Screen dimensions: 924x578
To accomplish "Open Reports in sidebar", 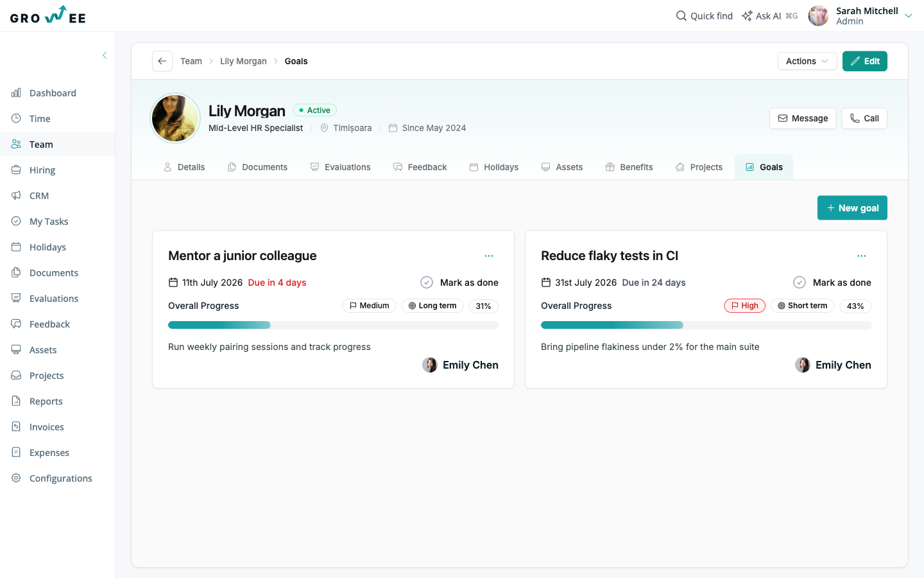I will 46,401.
